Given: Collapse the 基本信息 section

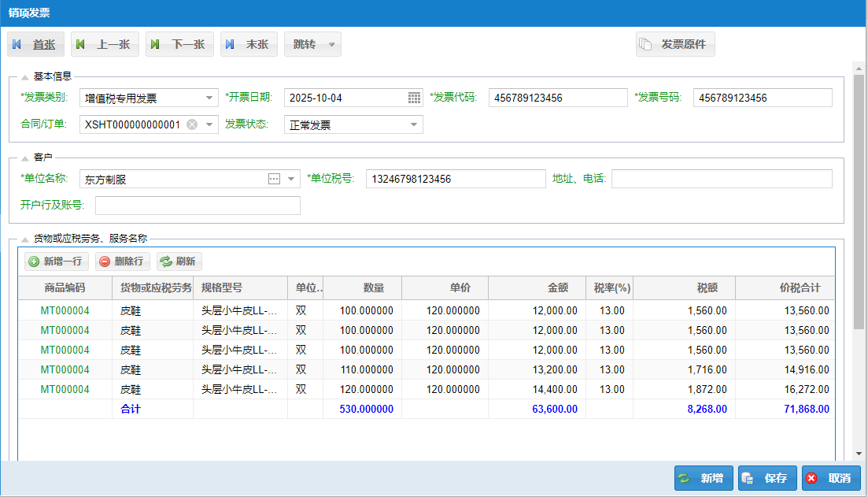Looking at the screenshot, I should (24, 76).
